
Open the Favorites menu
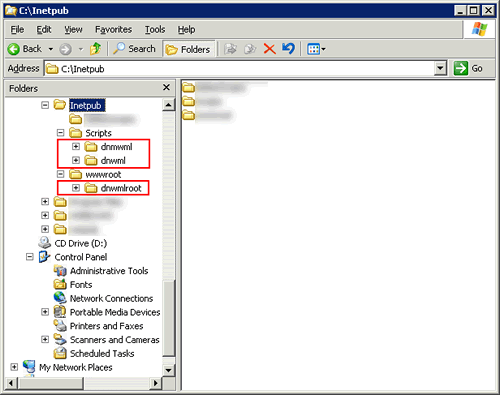tap(113, 30)
